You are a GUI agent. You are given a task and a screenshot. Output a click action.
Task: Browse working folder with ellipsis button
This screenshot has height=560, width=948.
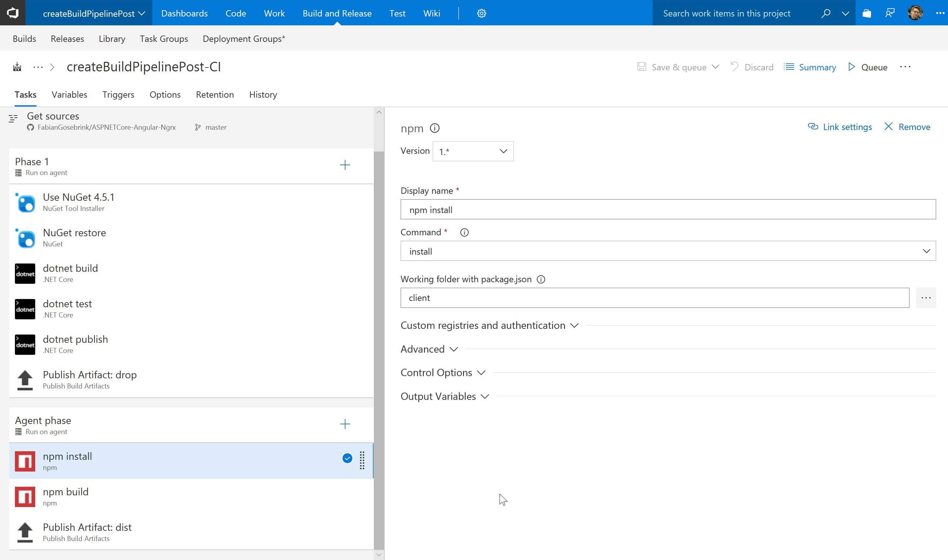click(926, 298)
